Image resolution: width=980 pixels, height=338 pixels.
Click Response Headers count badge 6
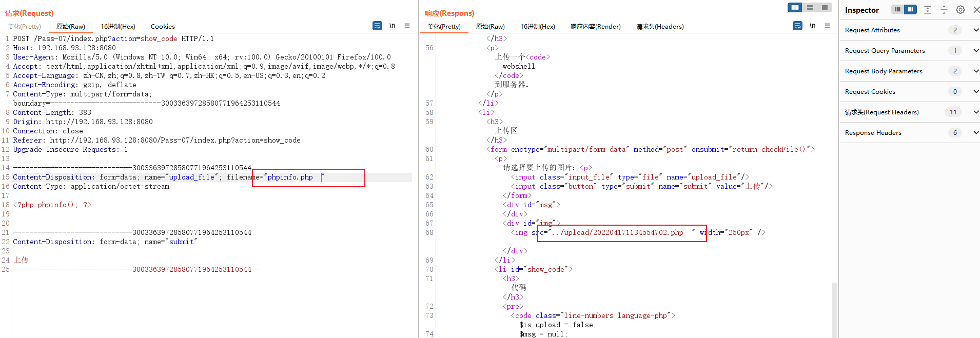955,133
